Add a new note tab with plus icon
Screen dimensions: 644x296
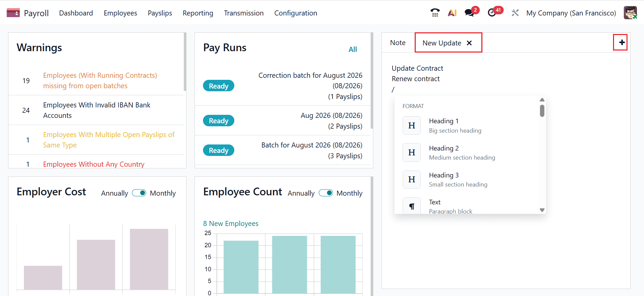[621, 42]
